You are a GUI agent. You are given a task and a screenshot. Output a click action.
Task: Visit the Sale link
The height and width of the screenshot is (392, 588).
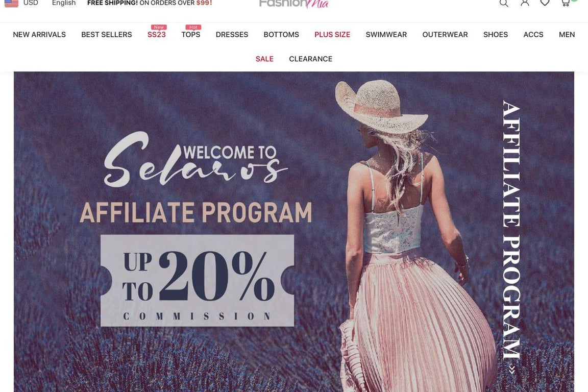coord(264,59)
